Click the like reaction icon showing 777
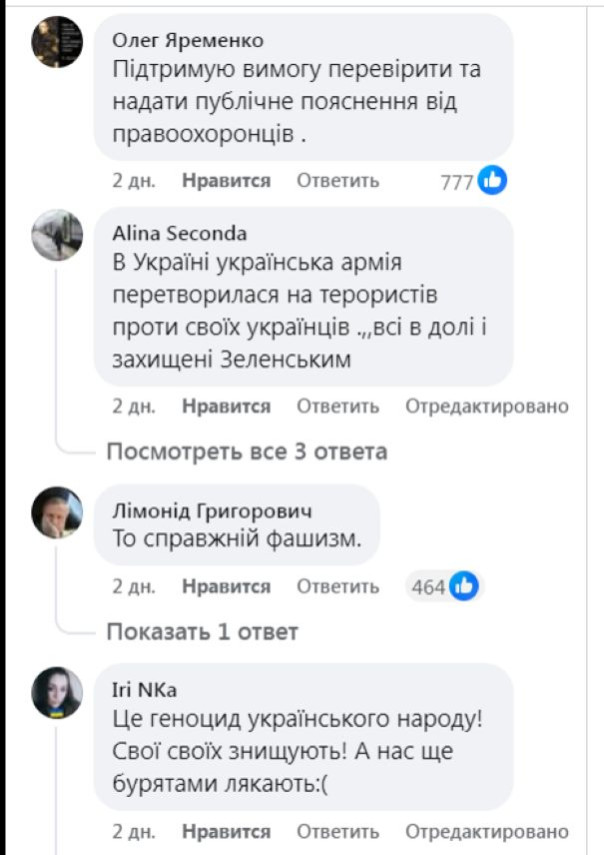This screenshot has width=604, height=855. [x=492, y=180]
